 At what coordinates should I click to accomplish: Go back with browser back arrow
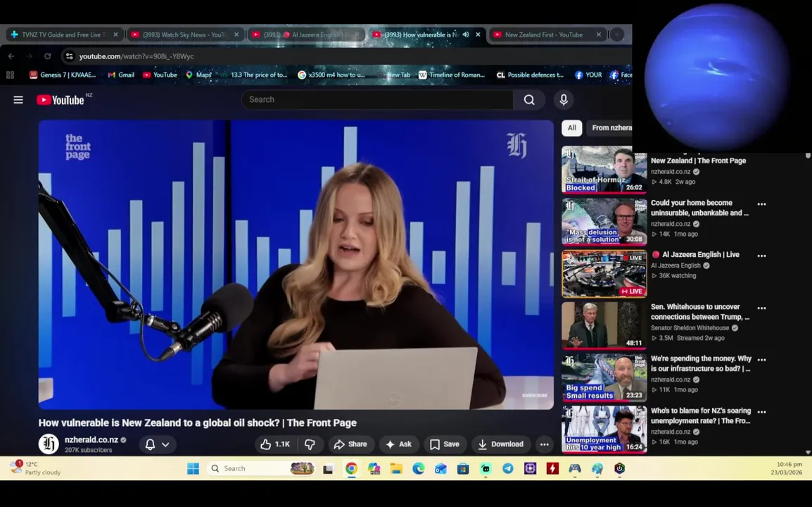click(11, 56)
